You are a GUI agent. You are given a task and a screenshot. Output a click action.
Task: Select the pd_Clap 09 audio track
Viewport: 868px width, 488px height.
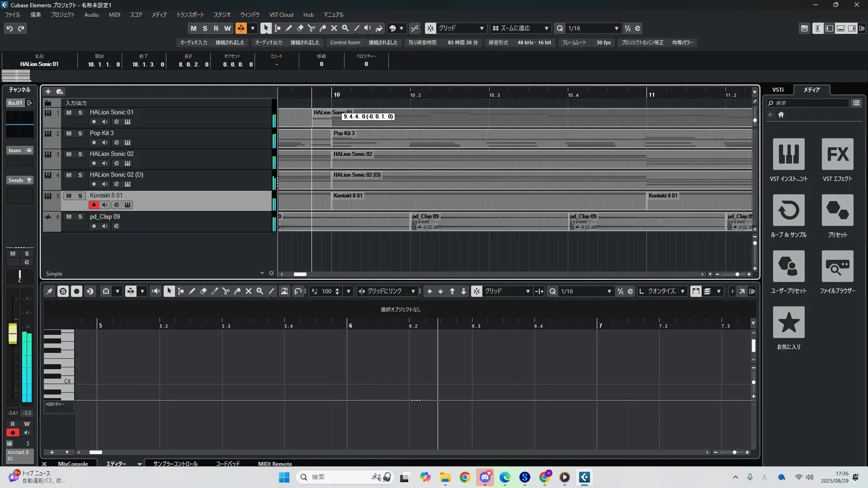tap(105, 217)
